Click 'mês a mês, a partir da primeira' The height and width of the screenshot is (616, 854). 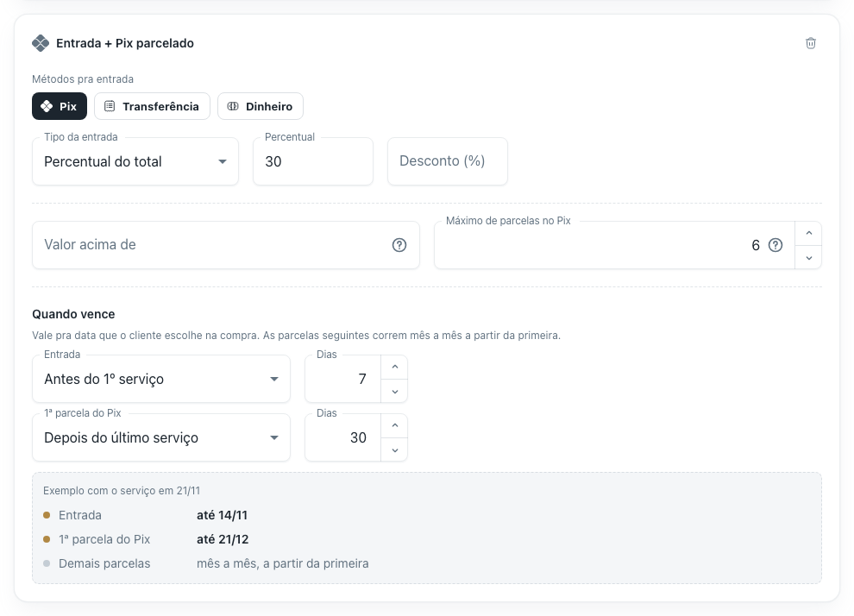[x=283, y=563]
